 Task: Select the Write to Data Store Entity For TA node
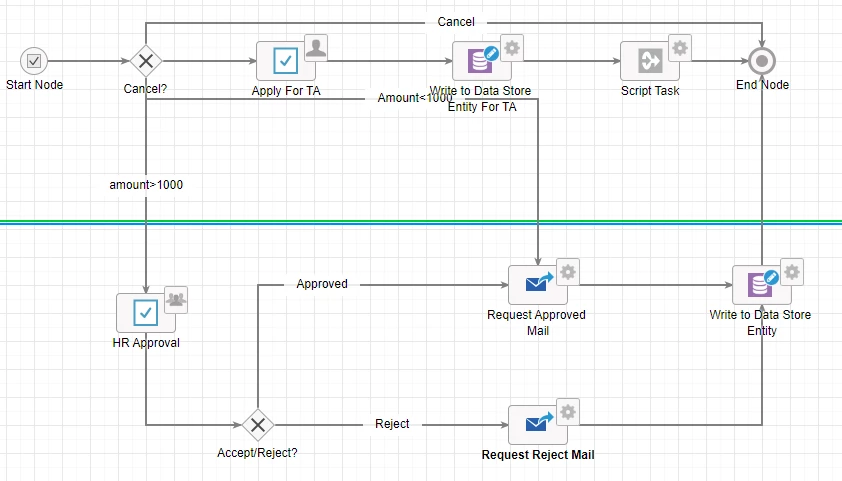pyautogui.click(x=481, y=61)
